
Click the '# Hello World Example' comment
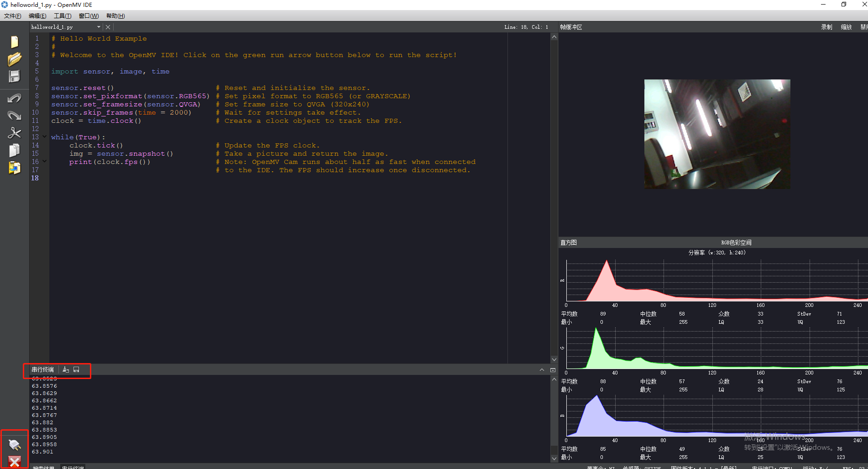tap(99, 38)
